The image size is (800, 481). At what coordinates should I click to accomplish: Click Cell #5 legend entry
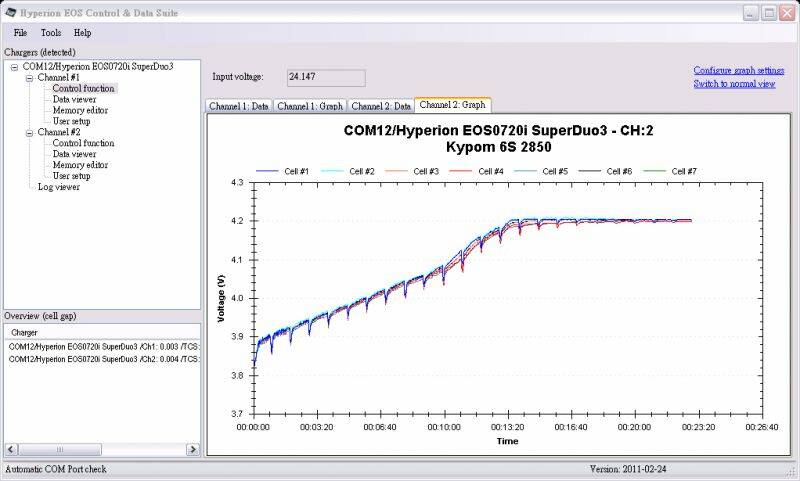[541, 171]
